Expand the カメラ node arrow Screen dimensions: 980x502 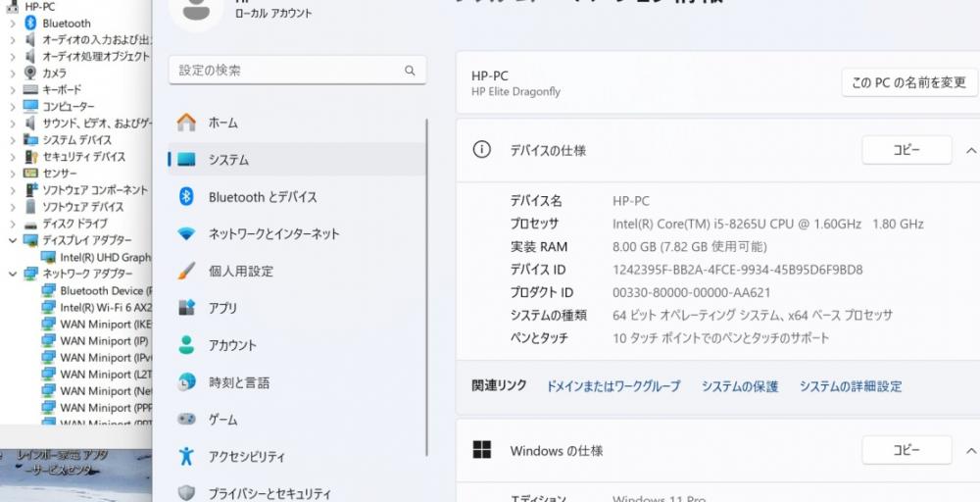[x=13, y=74]
